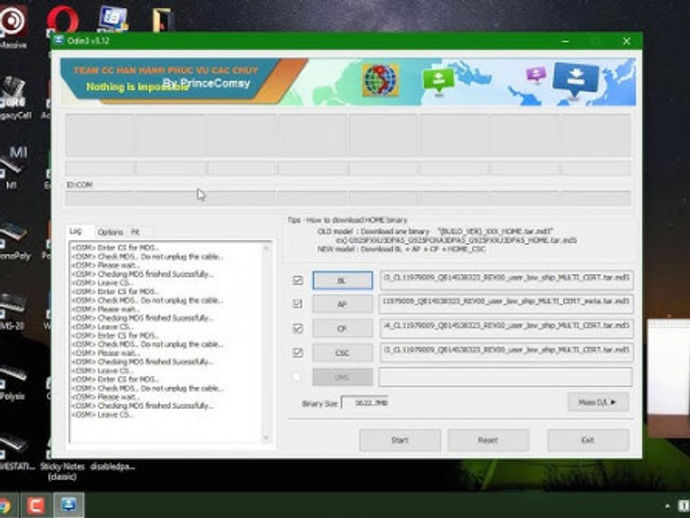
Task: Click the Odin3 title bar app icon
Action: (59, 40)
